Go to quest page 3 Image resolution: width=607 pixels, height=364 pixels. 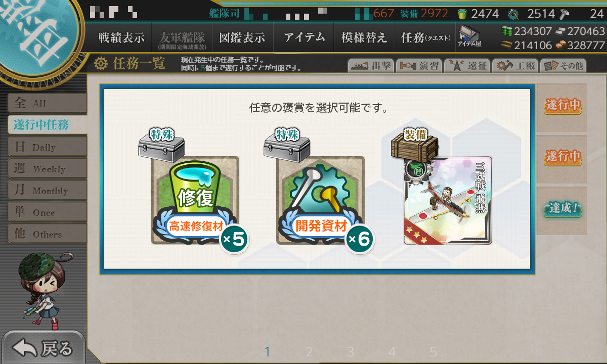[x=351, y=352]
